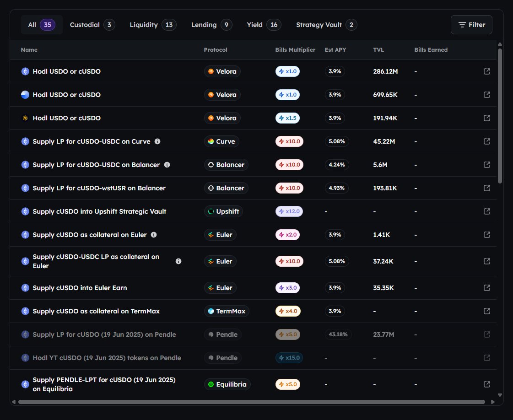Open external link for 286.12M Velora row
The width and height of the screenshot is (513, 420).
[x=487, y=71]
